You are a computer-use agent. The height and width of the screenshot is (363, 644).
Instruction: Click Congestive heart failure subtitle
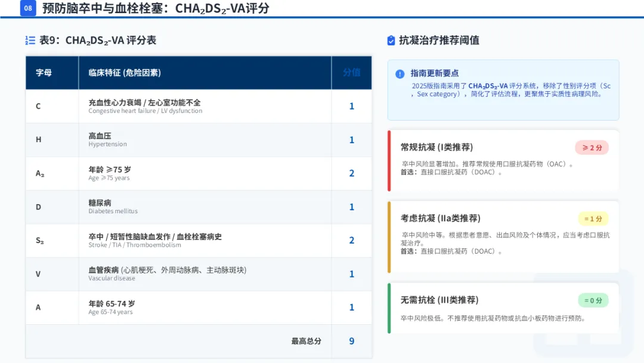pyautogui.click(x=145, y=111)
